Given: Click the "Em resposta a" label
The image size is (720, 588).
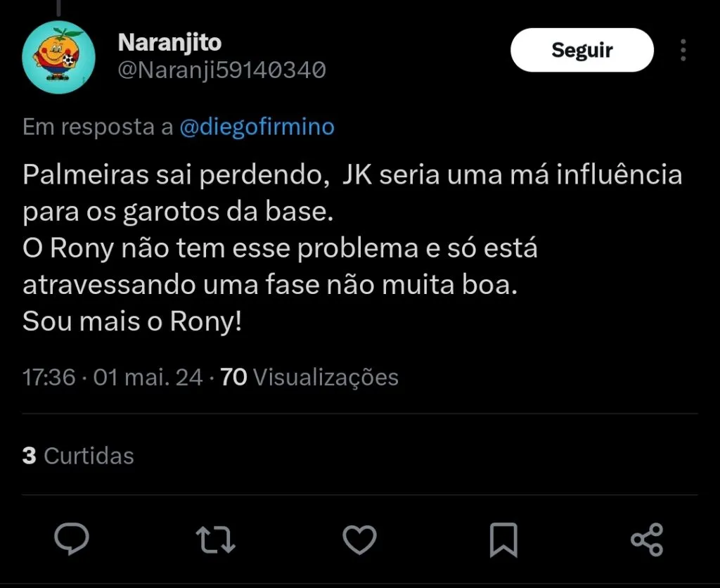Looking at the screenshot, I should (98, 127).
